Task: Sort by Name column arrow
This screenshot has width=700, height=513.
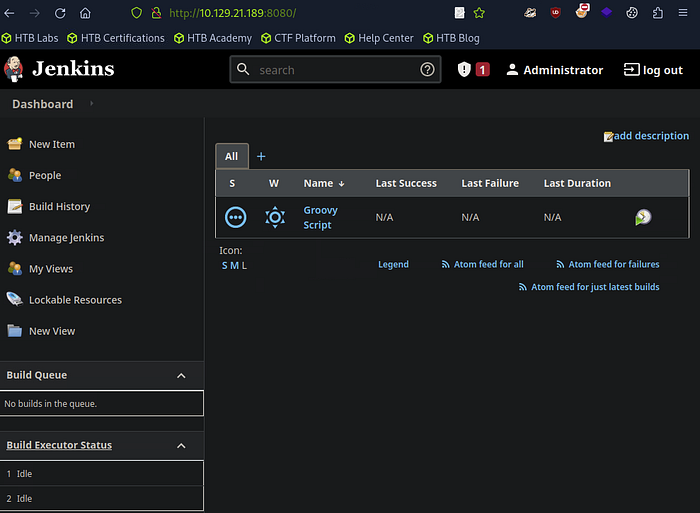Action: tap(342, 184)
